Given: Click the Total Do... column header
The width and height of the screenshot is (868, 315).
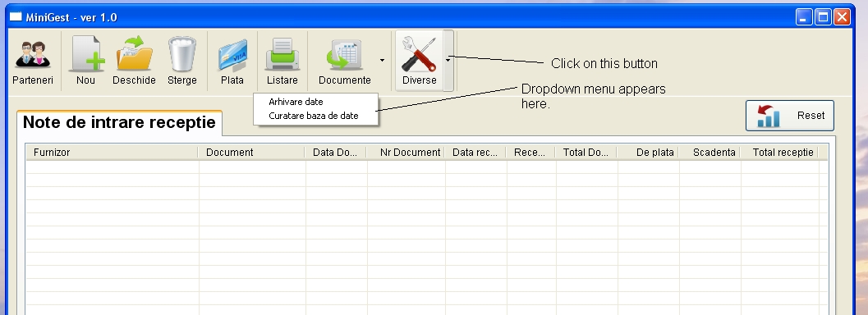Looking at the screenshot, I should pyautogui.click(x=586, y=153).
